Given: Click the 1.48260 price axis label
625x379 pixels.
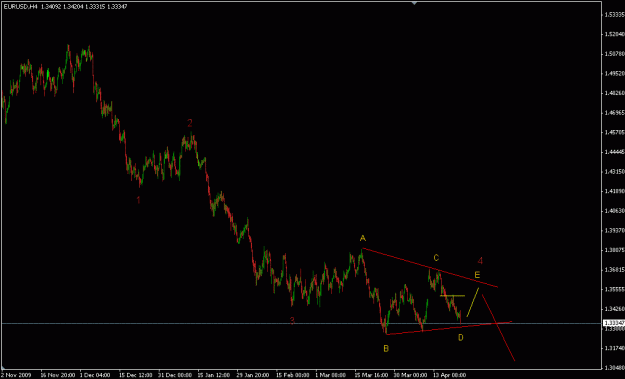Looking at the screenshot, I should 614,93.
